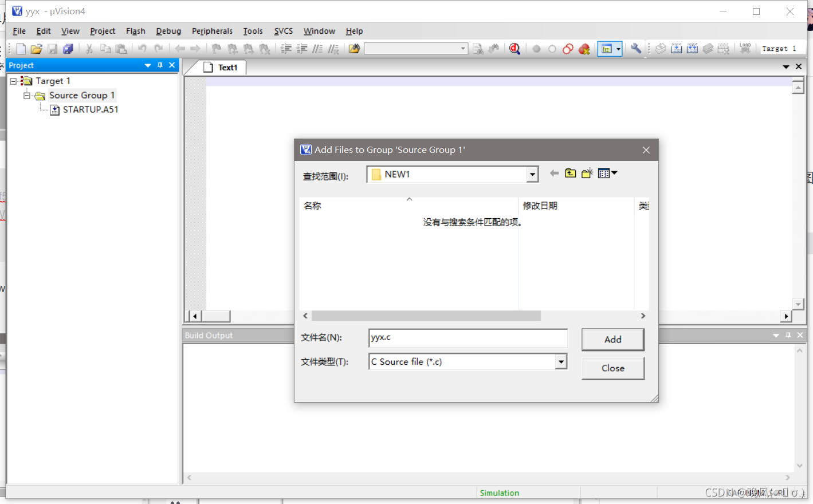Indent selected lines icon
Image resolution: width=813 pixels, height=504 pixels.
286,49
